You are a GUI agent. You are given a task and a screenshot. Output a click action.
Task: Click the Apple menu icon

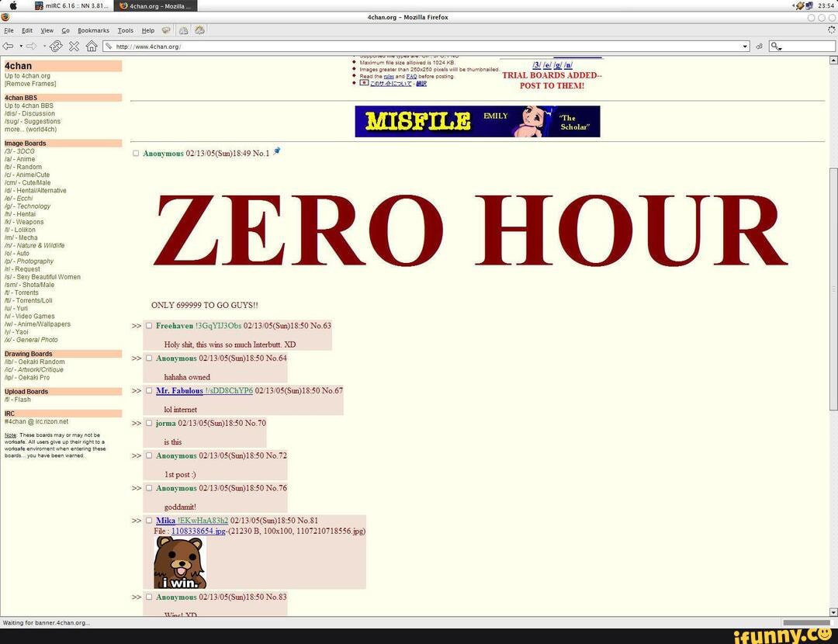(x=13, y=5)
